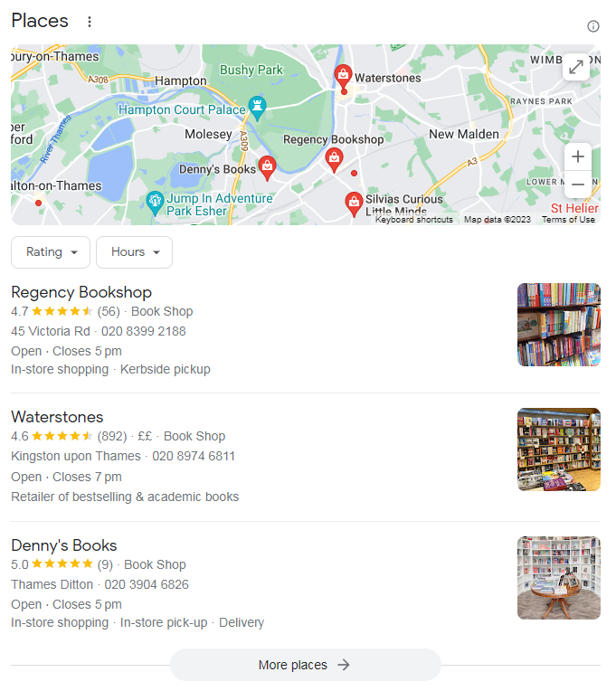Screen dimensions: 616x691
Task: Open the Rating filter dropdown
Action: point(51,252)
